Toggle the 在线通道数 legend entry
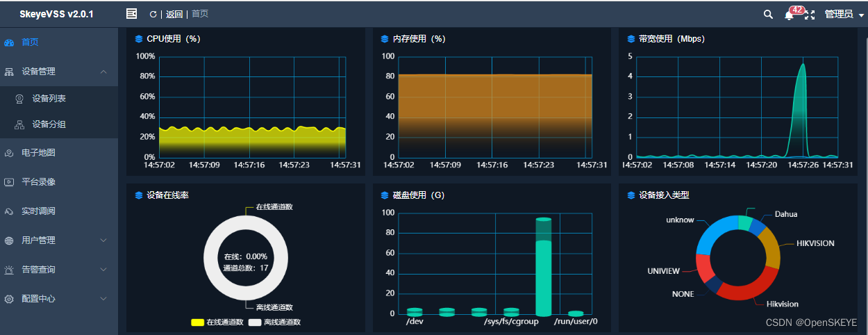The height and width of the screenshot is (335, 868). [x=217, y=322]
